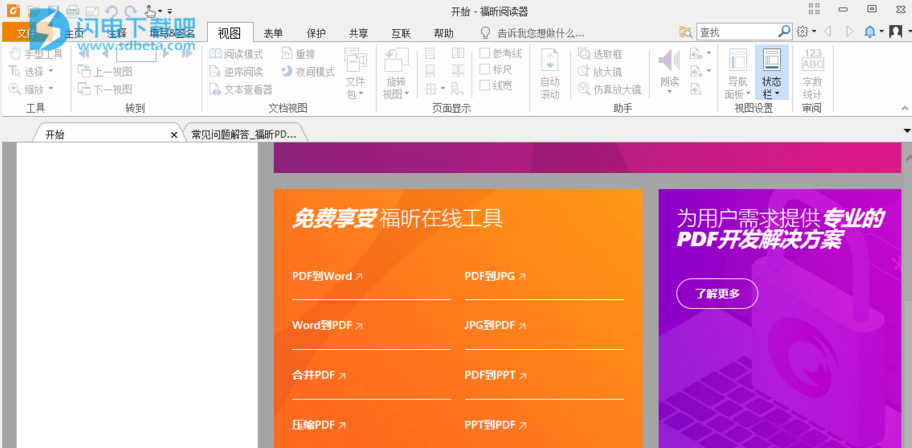Go to first page with double-left arrow
912x448 pixels.
[85, 54]
